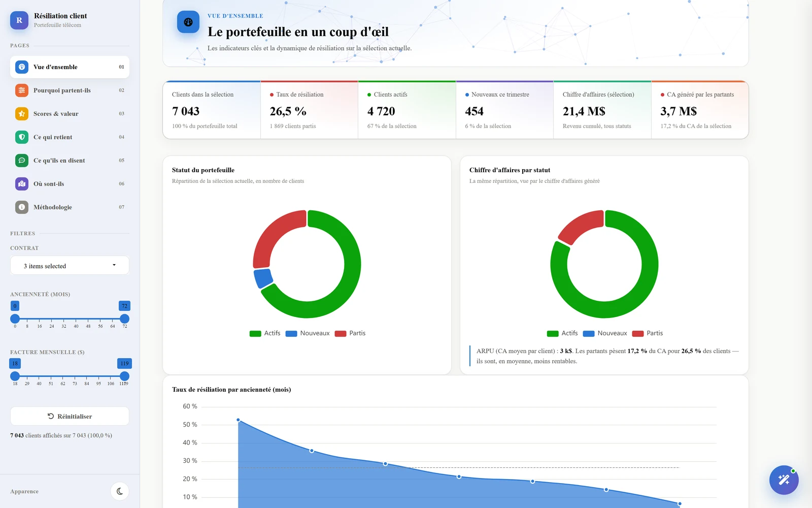This screenshot has height=508, width=812.
Task: Click the Ce qu'ils en disent chat icon
Action: [x=22, y=161]
